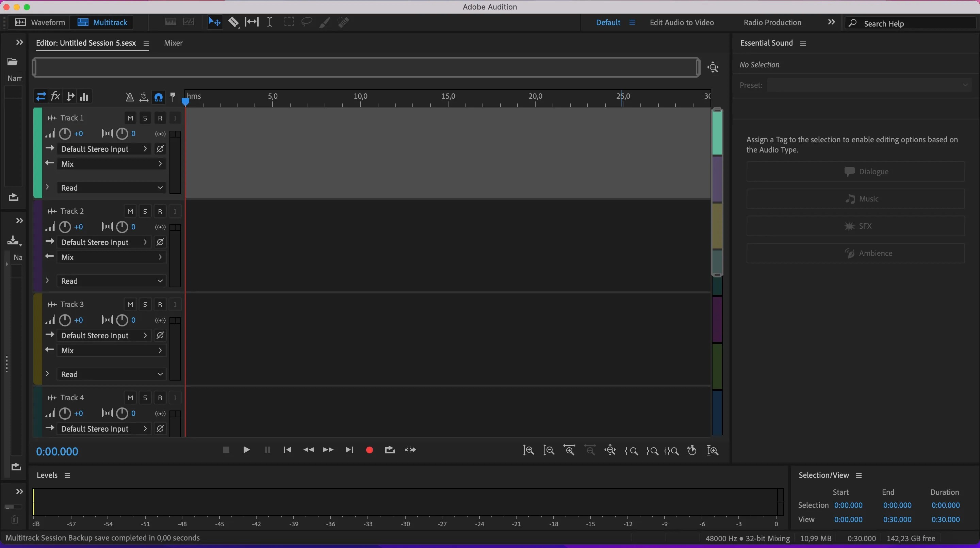Open the Effects Rack fx view
The image size is (980, 548).
coord(56,97)
